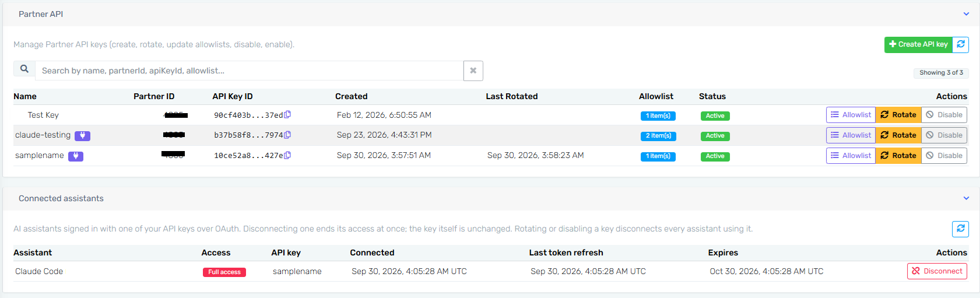The image size is (980, 298).
Task: Click the Active status of samplename key
Action: pos(715,156)
